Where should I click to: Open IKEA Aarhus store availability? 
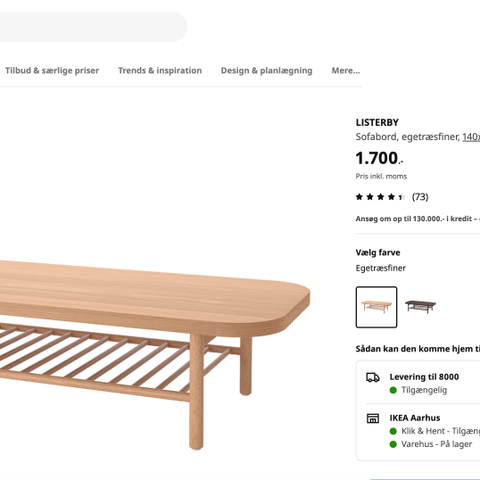(x=415, y=418)
